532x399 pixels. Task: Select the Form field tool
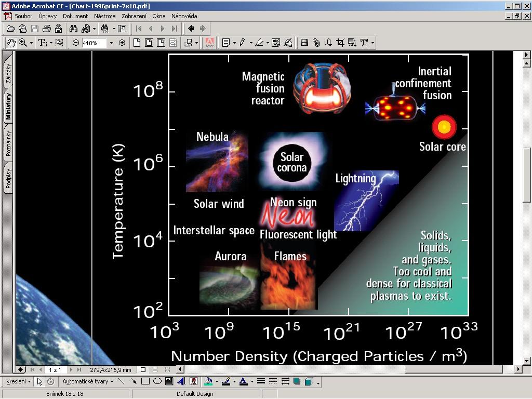pos(352,43)
